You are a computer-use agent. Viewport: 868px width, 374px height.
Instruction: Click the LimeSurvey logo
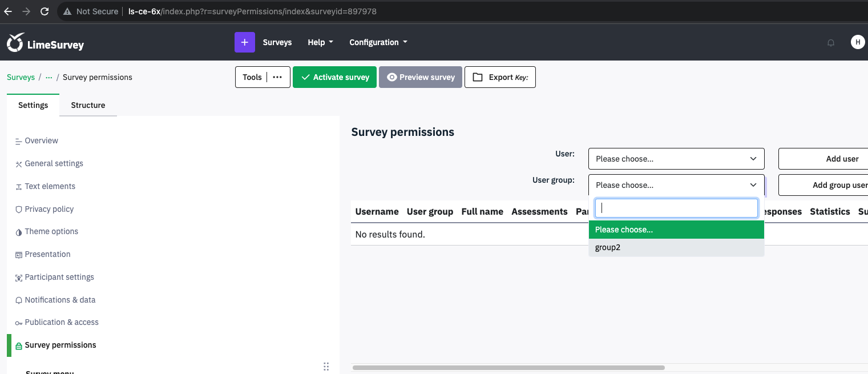[46, 43]
